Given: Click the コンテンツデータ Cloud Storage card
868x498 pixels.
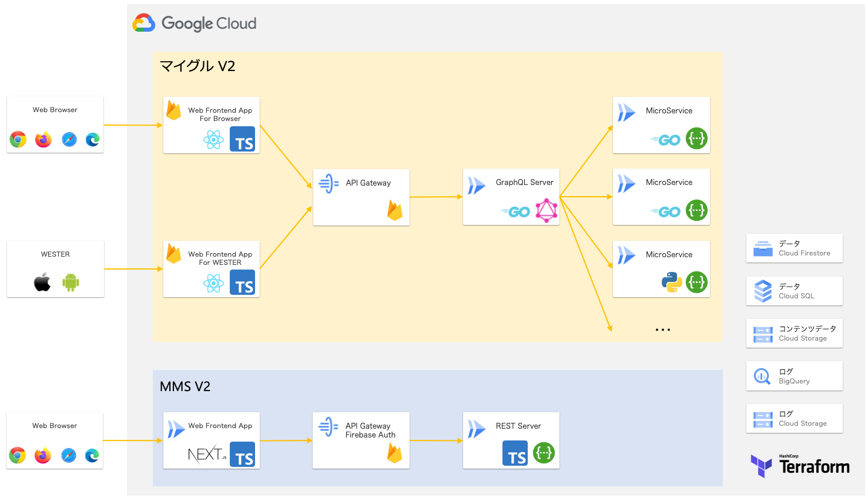Looking at the screenshot, I should 794,334.
